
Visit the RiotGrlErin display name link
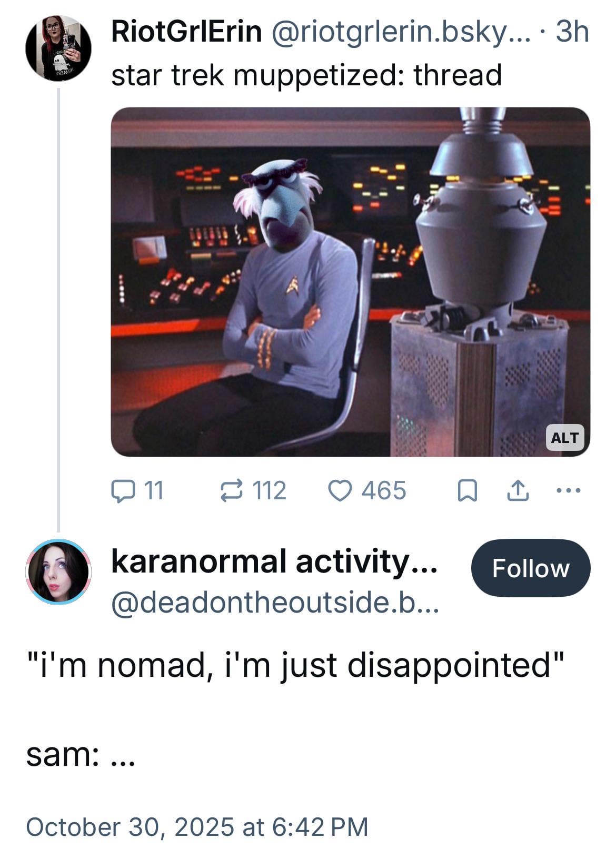point(186,31)
